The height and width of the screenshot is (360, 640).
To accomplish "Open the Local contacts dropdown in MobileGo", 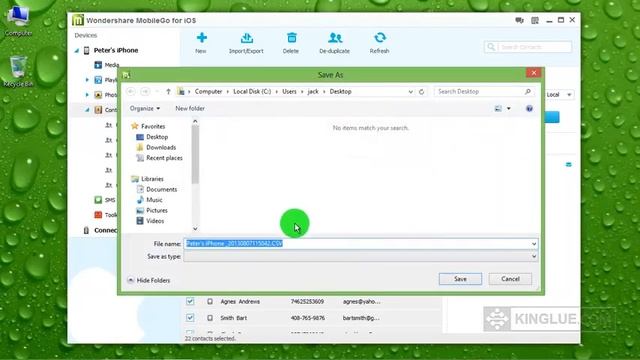I will [560, 95].
